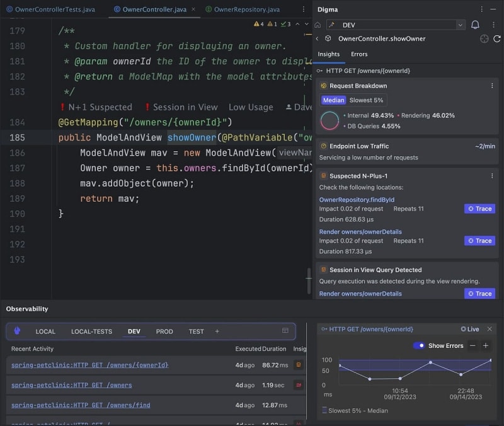Switch to the Errors tab
The image size is (504, 426).
coord(359,55)
